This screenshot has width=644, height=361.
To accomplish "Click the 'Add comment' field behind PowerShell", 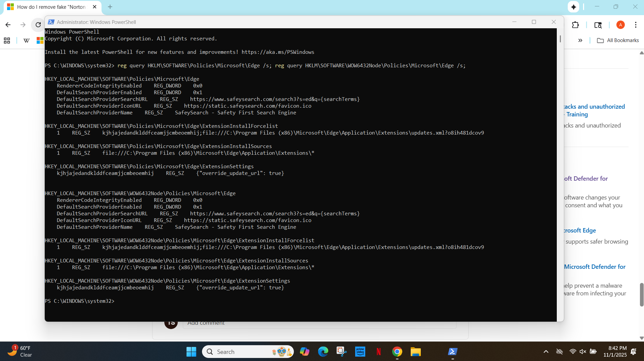I will pos(319,323).
